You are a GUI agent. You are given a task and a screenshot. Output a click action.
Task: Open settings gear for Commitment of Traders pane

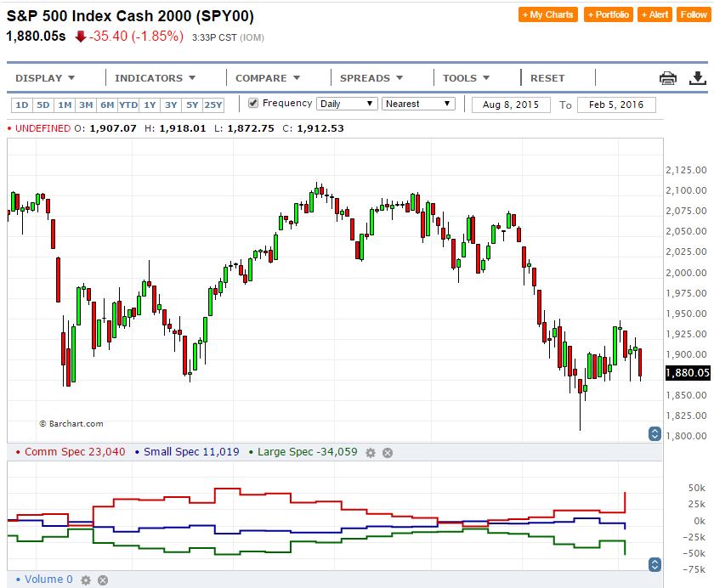click(370, 453)
